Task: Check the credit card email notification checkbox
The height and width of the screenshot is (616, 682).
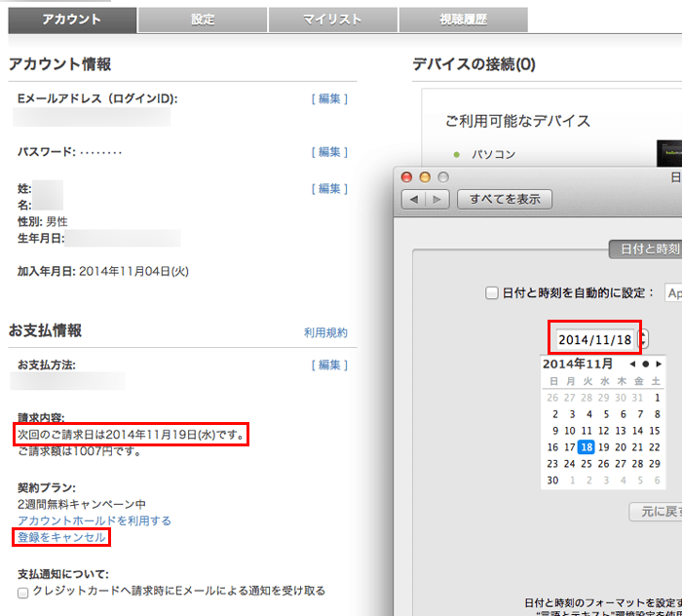Action: click(23, 592)
